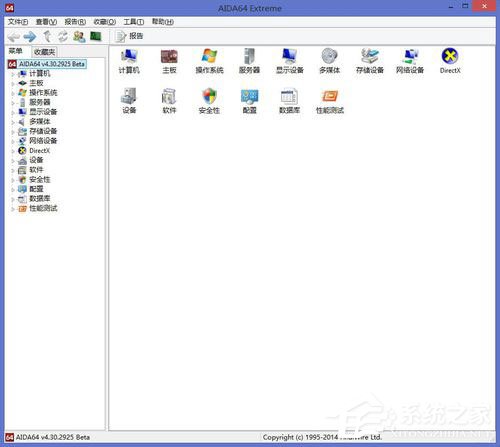Open the 网络设备 icon in the main pane
Screen dimensions: 500x447
point(410,61)
